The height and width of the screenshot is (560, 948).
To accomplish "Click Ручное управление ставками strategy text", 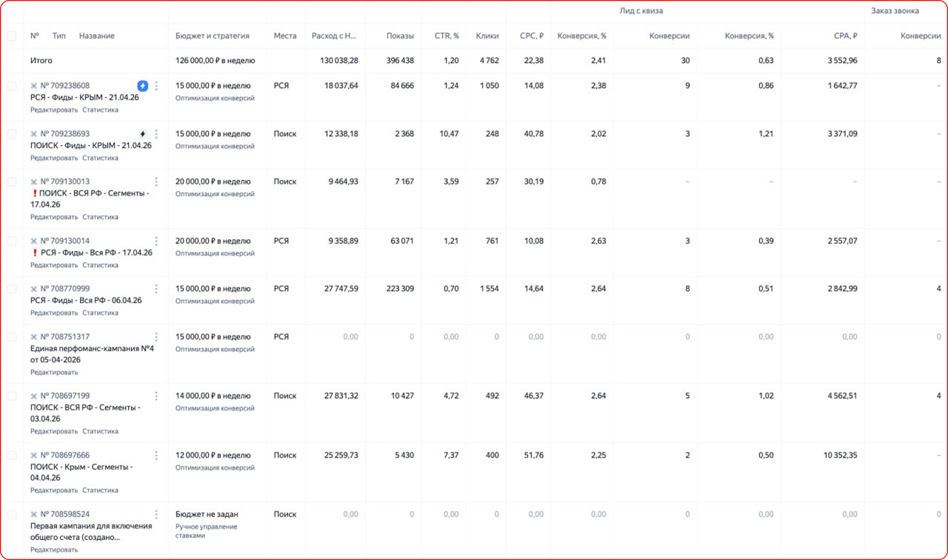I will pos(206,531).
